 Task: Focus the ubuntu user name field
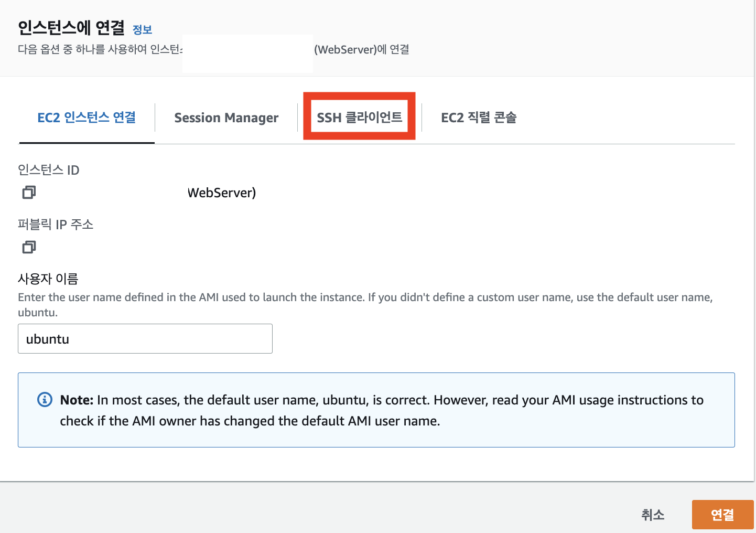[145, 338]
